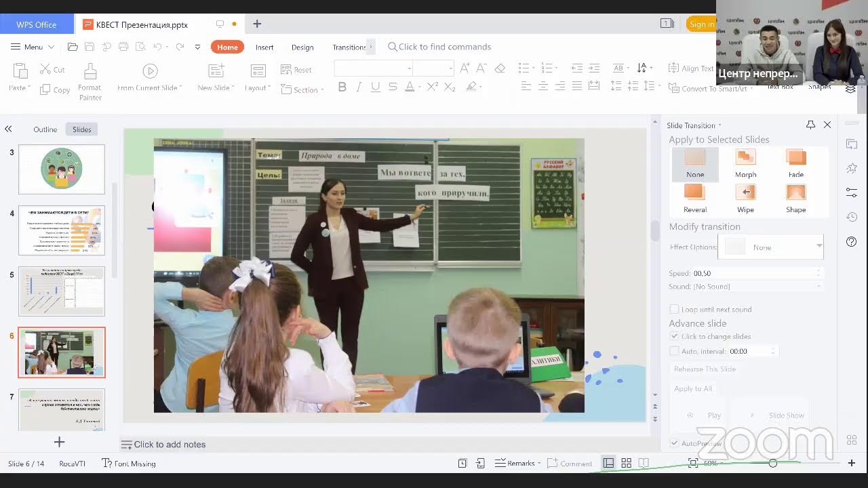Viewport: 868px width, 488px height.
Task: Close the Slide Transition panel
Action: click(827, 125)
